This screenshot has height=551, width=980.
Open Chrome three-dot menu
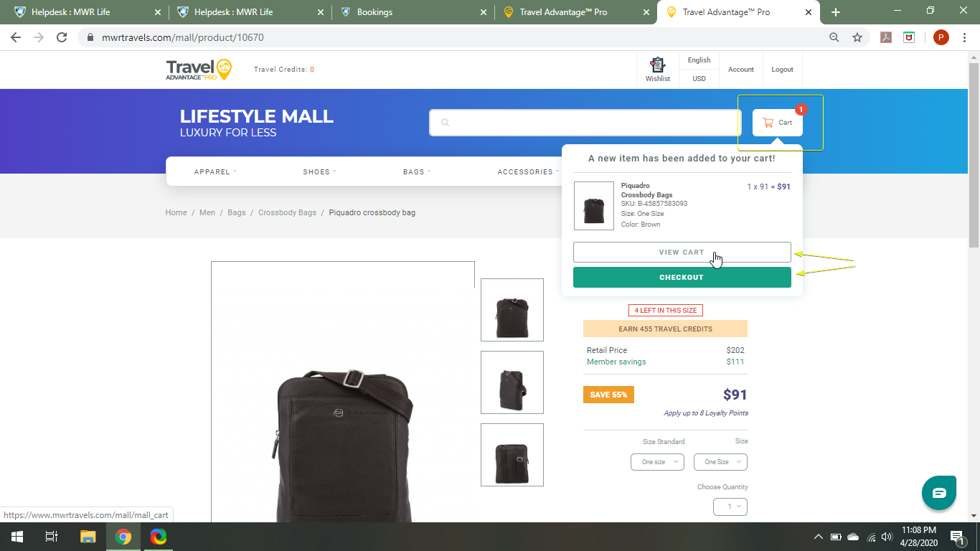tap(964, 37)
